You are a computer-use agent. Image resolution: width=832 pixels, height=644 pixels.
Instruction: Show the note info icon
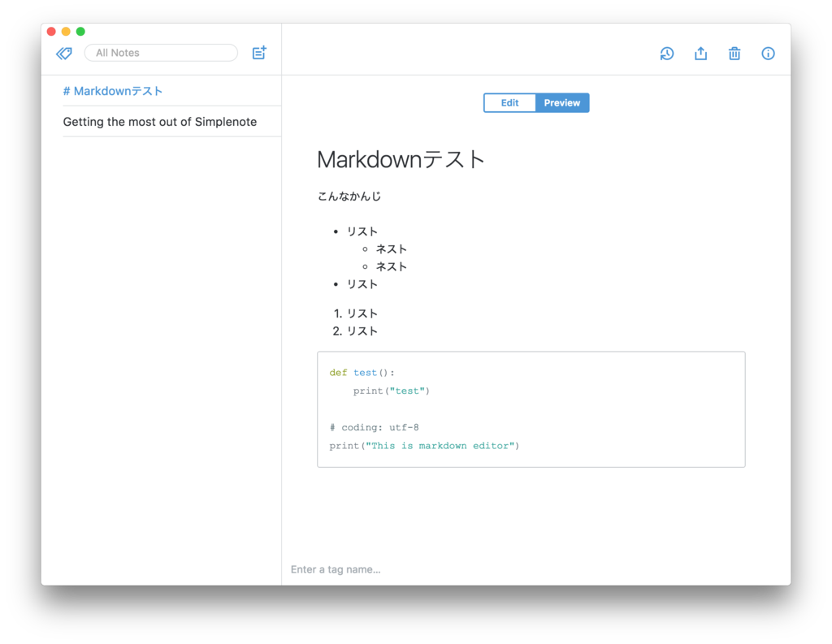coord(768,54)
